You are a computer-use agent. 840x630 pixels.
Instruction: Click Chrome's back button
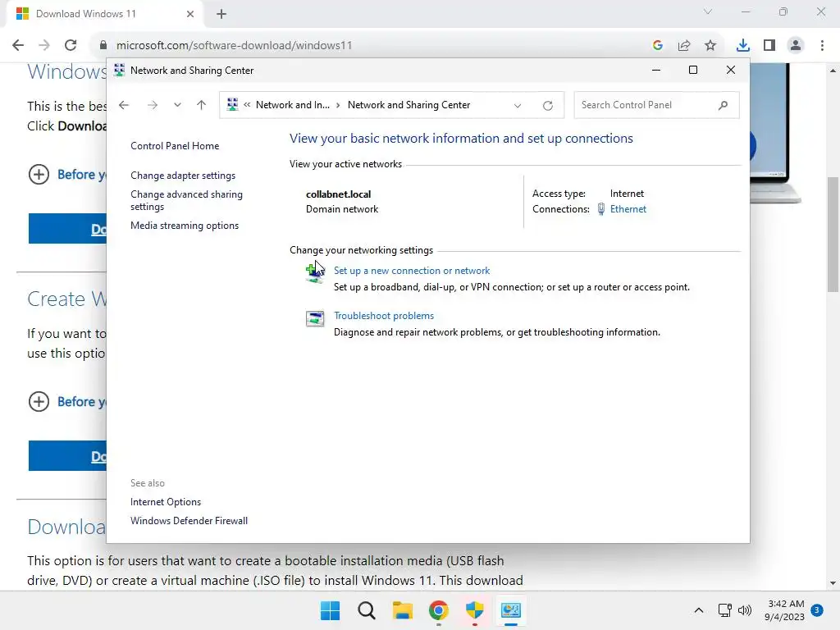(18, 45)
